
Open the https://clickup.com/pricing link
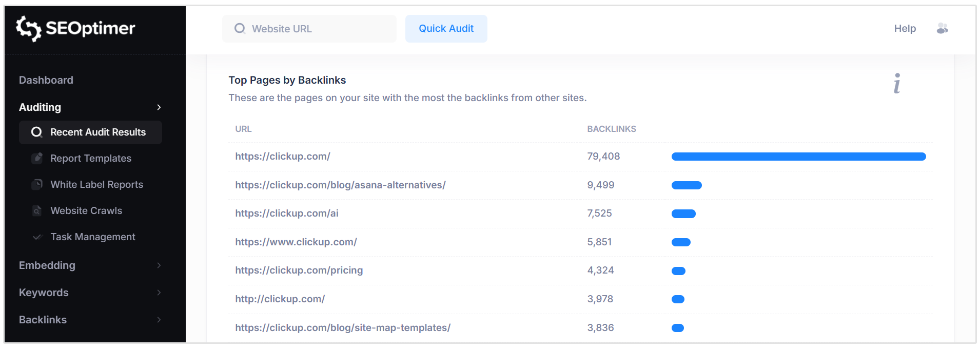pos(299,270)
